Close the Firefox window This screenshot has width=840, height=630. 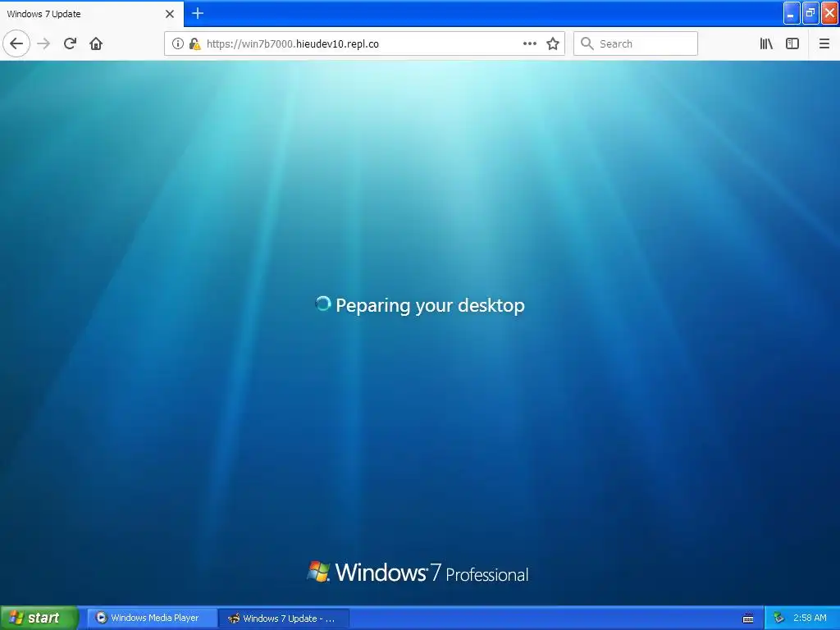click(829, 13)
